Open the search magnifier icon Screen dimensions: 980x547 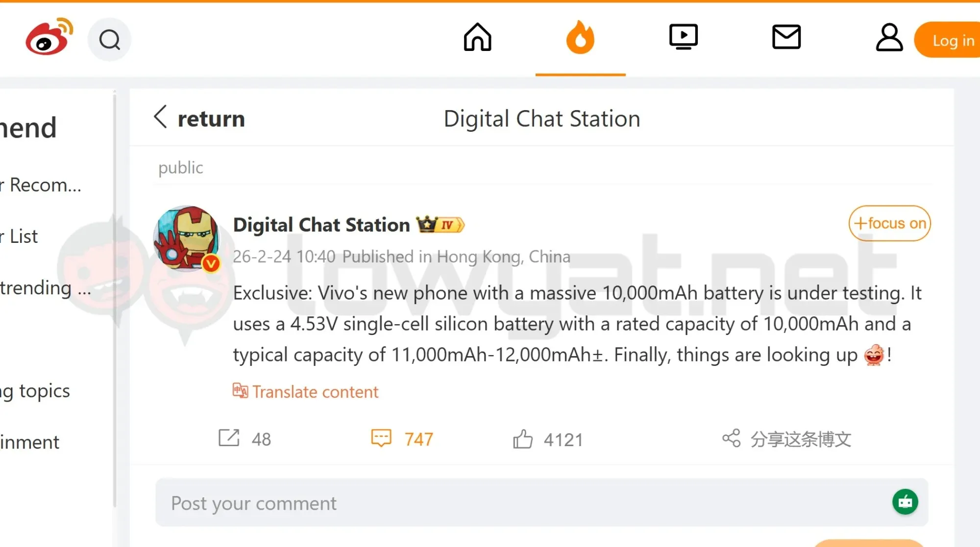[x=109, y=39]
